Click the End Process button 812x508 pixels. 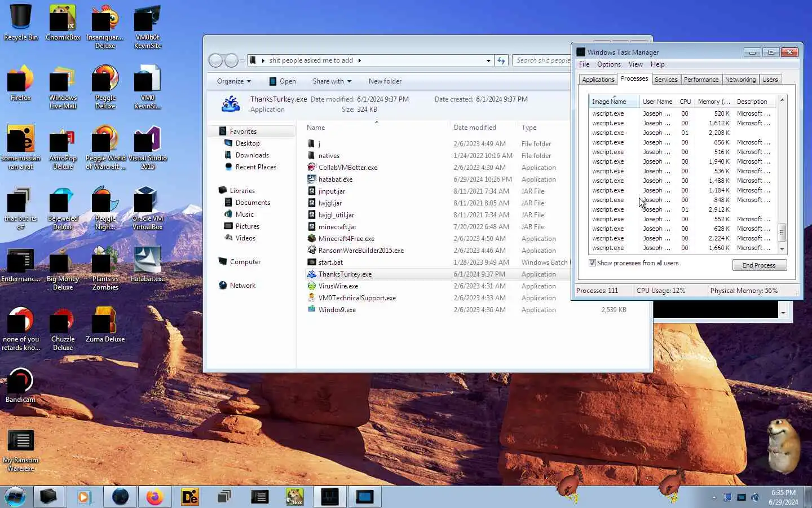(759, 265)
